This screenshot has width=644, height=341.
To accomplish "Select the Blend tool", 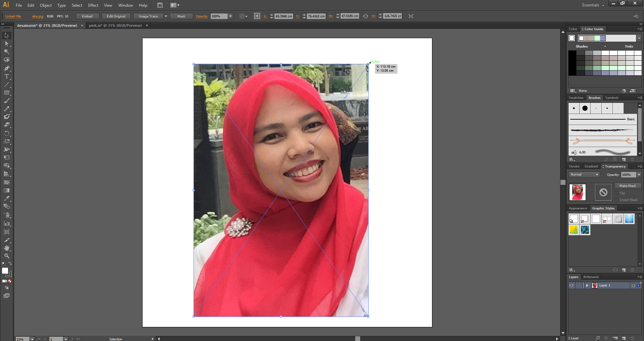I will coord(7,206).
